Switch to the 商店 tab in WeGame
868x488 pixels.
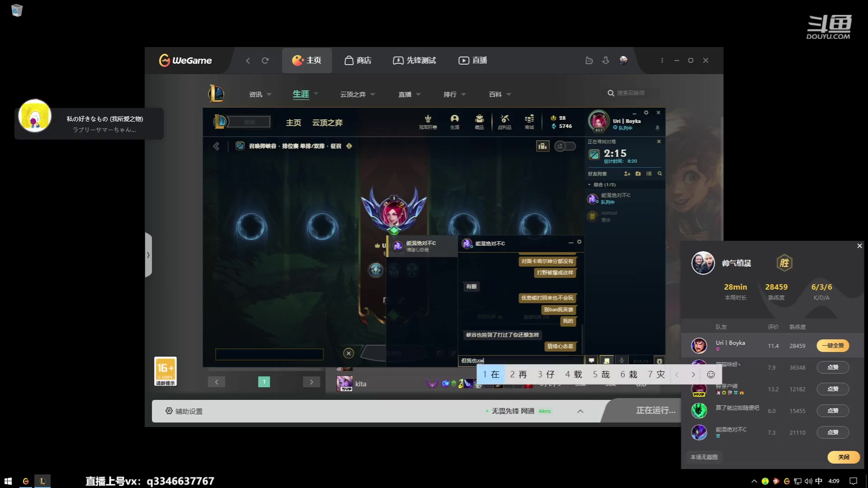[358, 61]
